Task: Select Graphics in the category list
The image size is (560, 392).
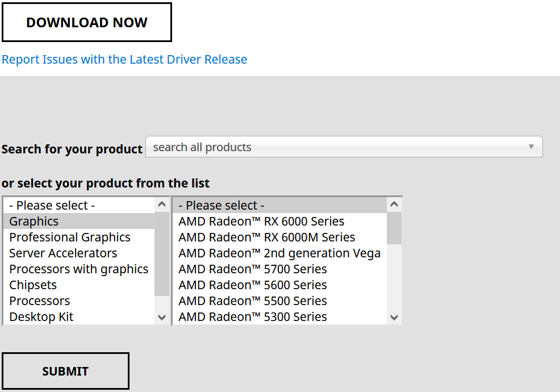Action: click(34, 222)
